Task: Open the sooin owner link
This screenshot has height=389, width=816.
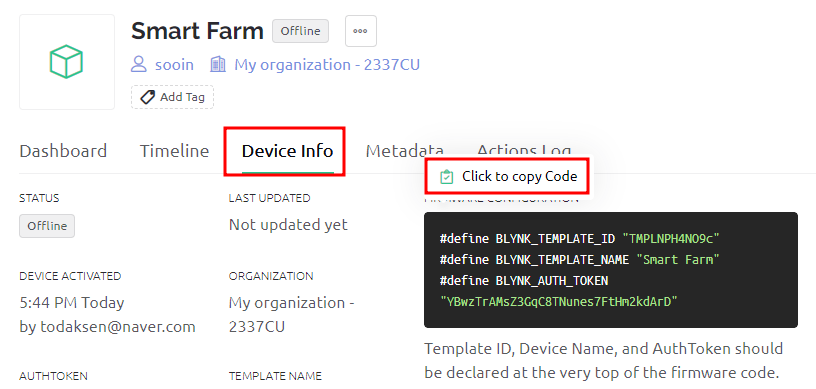Action: click(x=174, y=65)
